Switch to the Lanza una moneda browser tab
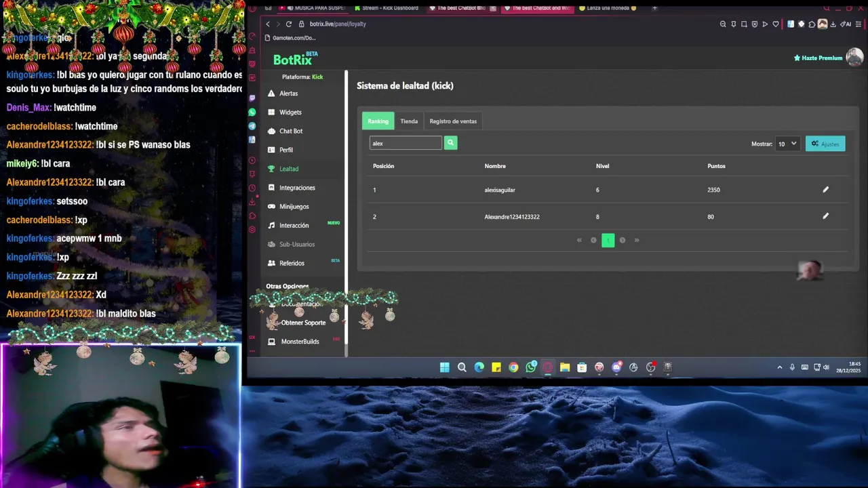 coord(609,8)
